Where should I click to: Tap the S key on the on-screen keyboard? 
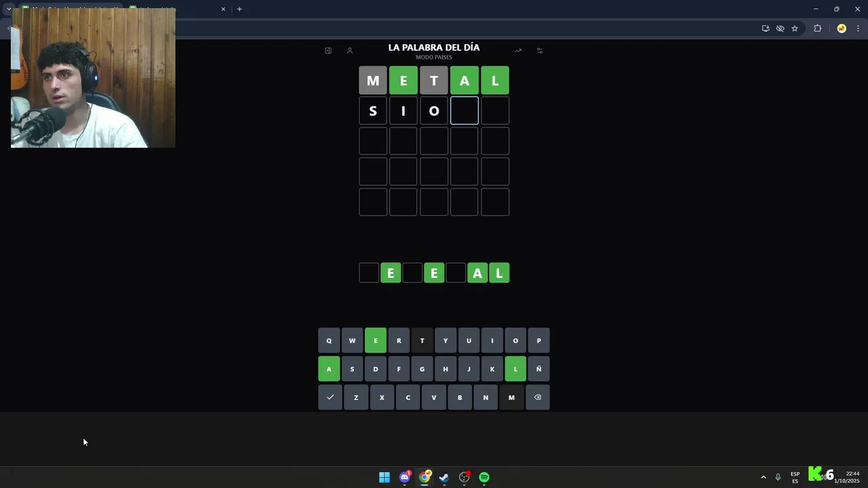[x=352, y=369]
